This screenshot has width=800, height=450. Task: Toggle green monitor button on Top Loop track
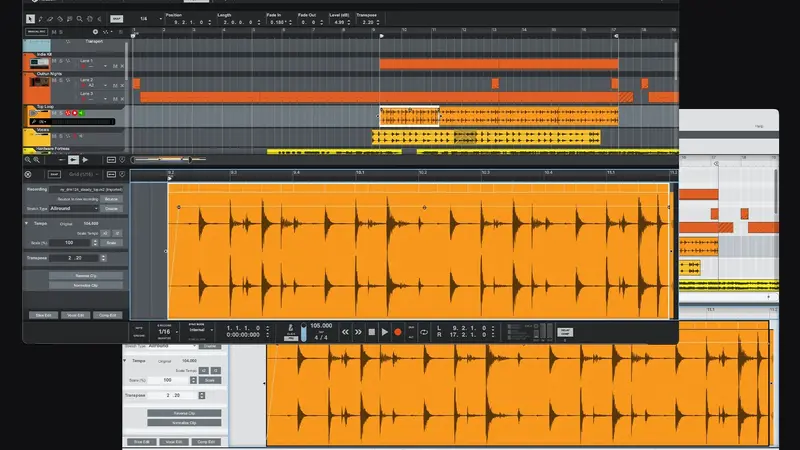pyautogui.click(x=81, y=113)
